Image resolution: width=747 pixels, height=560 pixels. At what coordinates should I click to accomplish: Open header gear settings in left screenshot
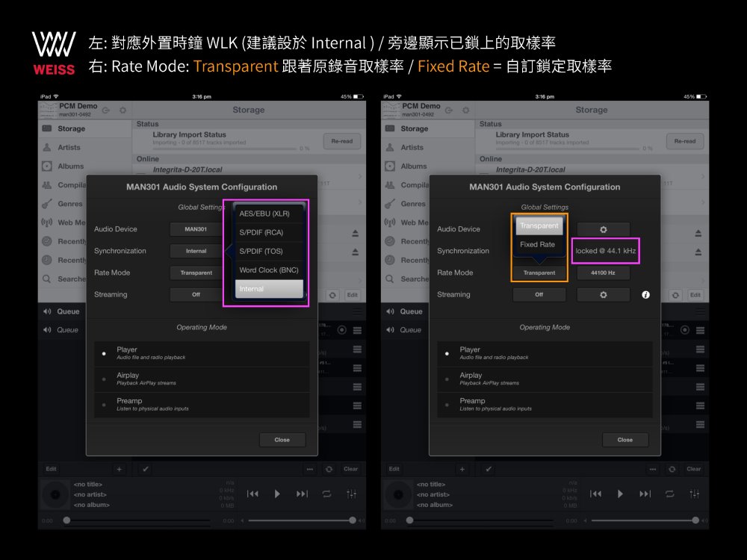pos(123,111)
